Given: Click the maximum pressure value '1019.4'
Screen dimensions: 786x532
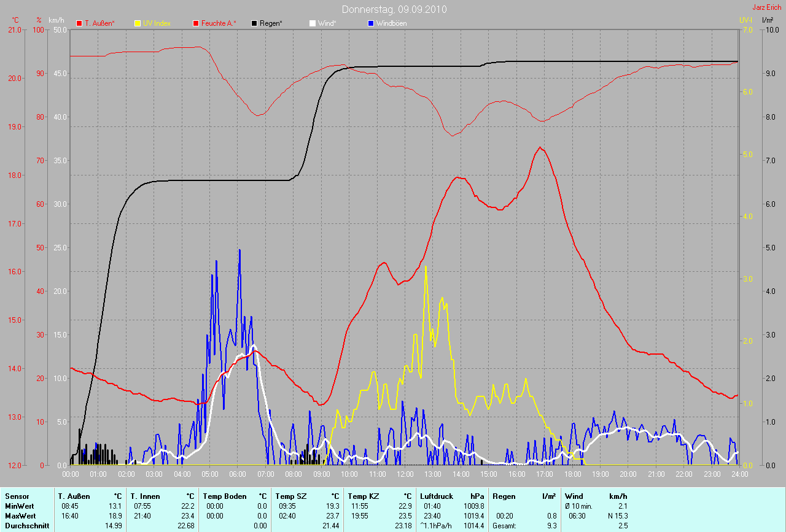Looking at the screenshot, I should coord(475,516).
